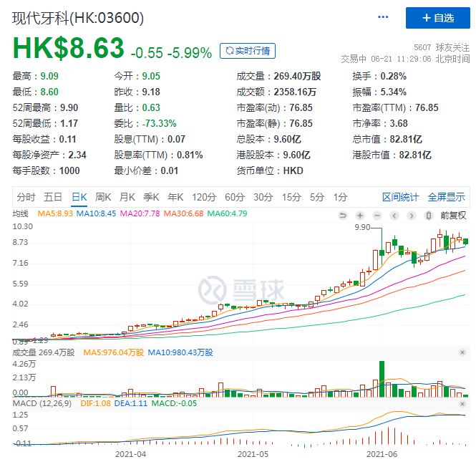Image resolution: width=476 pixels, height=467 pixels.
Task: Click the 9.90 high marker on chart
Action: coord(362,227)
